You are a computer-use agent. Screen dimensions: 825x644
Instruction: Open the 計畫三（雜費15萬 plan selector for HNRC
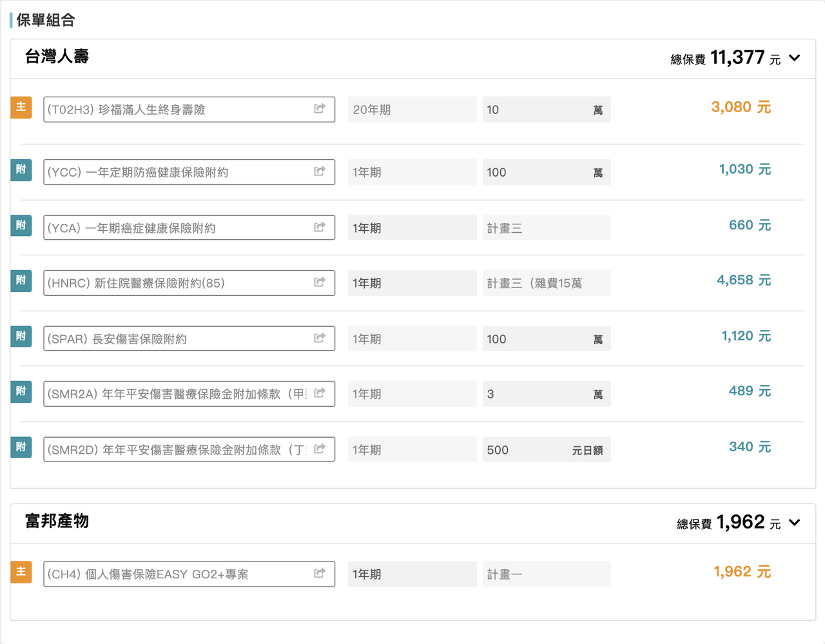(x=547, y=283)
